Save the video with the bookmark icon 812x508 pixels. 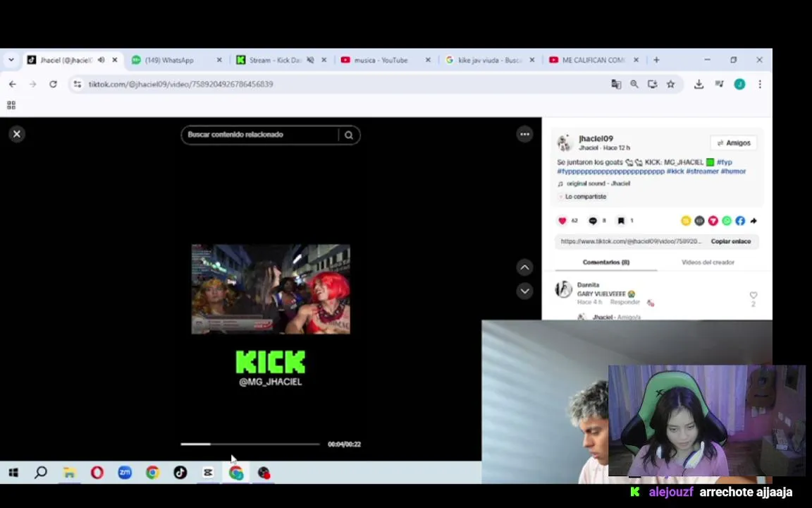pyautogui.click(x=621, y=221)
